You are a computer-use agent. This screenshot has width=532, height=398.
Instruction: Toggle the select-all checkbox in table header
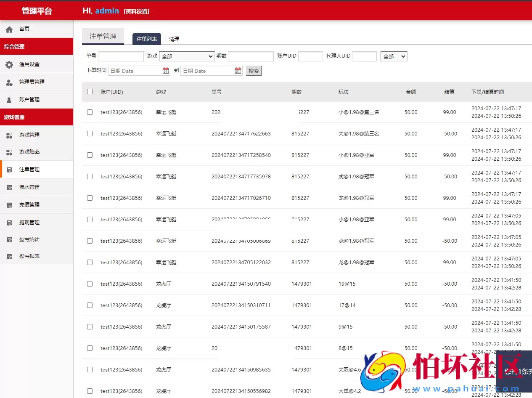(90, 91)
